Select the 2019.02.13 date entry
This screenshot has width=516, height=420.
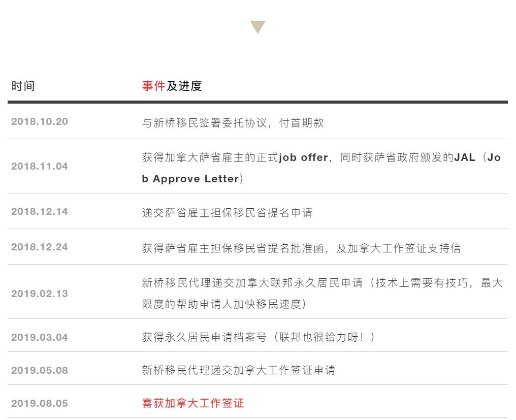[x=40, y=294]
